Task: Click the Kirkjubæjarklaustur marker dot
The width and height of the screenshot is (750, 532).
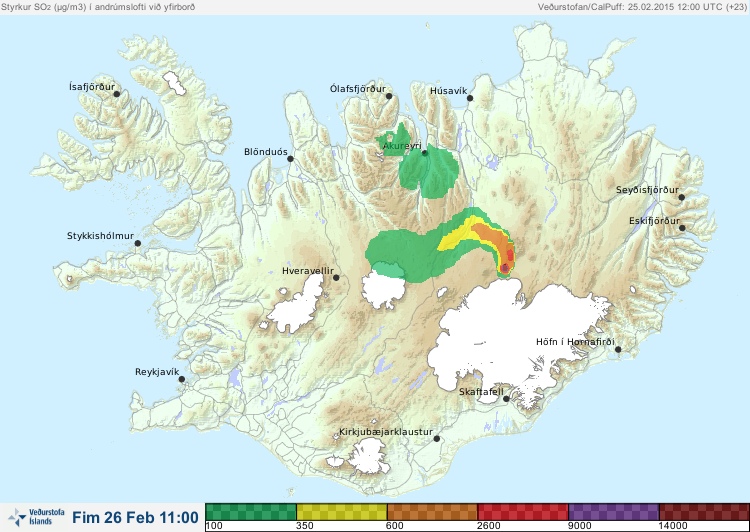Action: point(436,439)
